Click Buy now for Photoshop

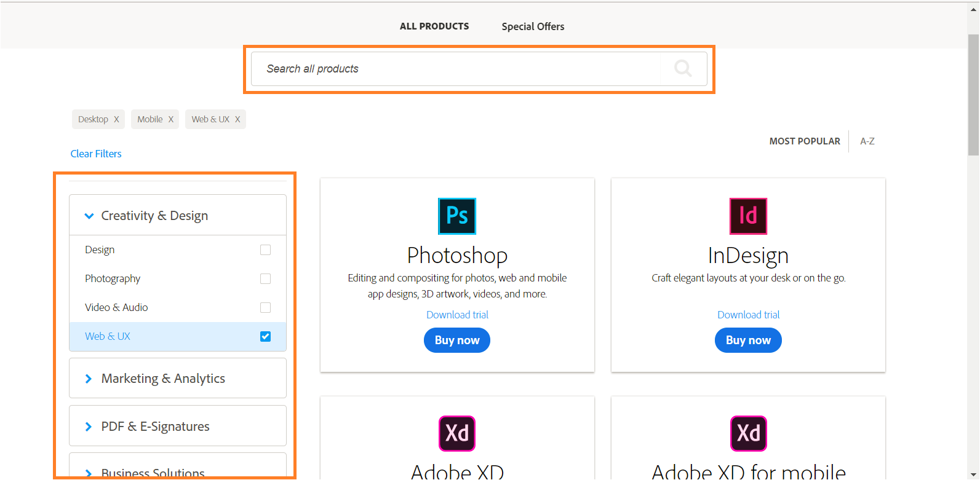[x=457, y=340]
